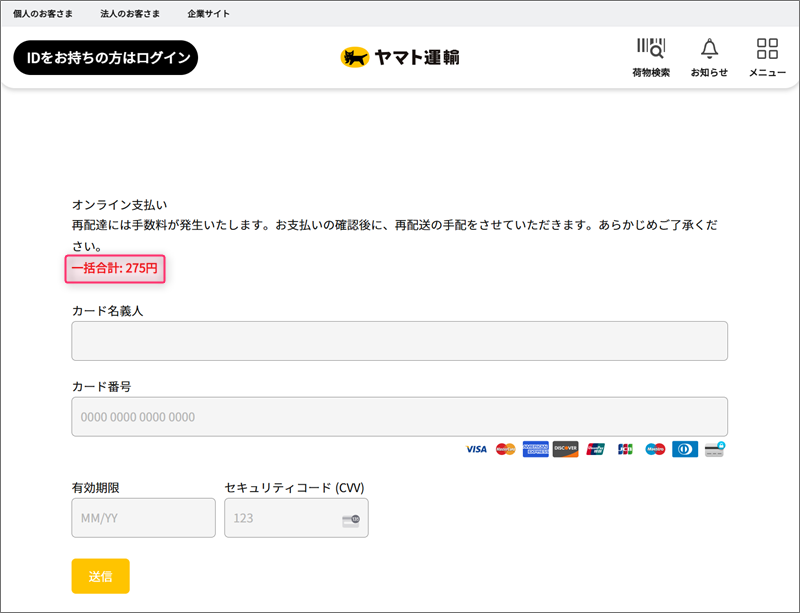Focus the セキュリティコード (CVV) field
800x613 pixels.
click(296, 518)
